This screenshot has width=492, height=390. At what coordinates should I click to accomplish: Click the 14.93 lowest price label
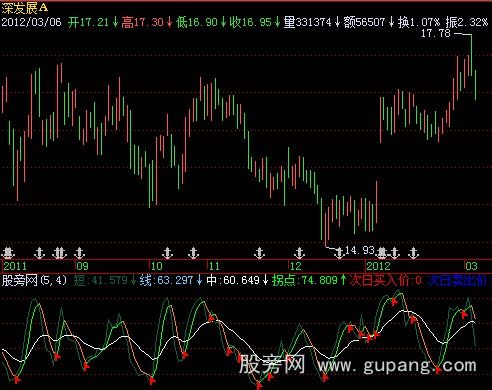[x=360, y=250]
